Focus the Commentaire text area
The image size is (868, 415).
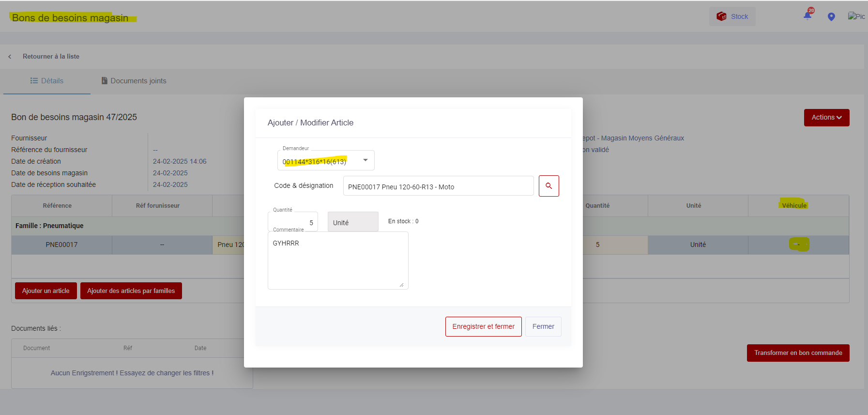(337, 261)
